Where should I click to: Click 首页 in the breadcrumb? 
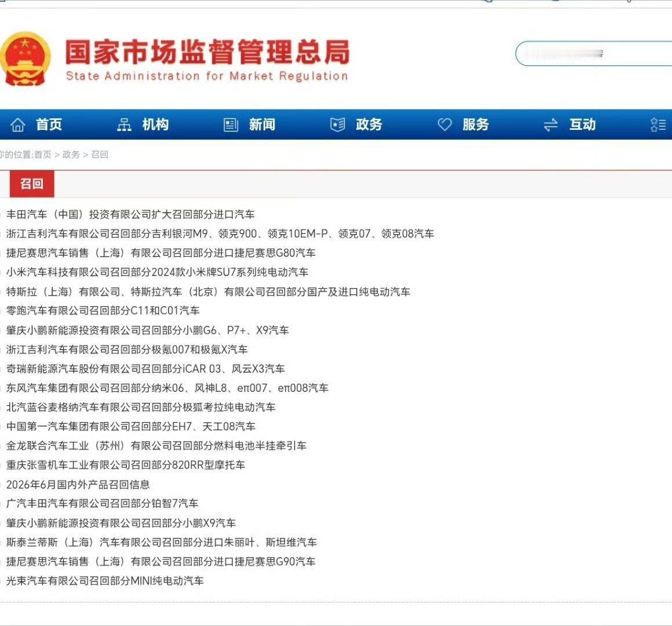[43, 154]
